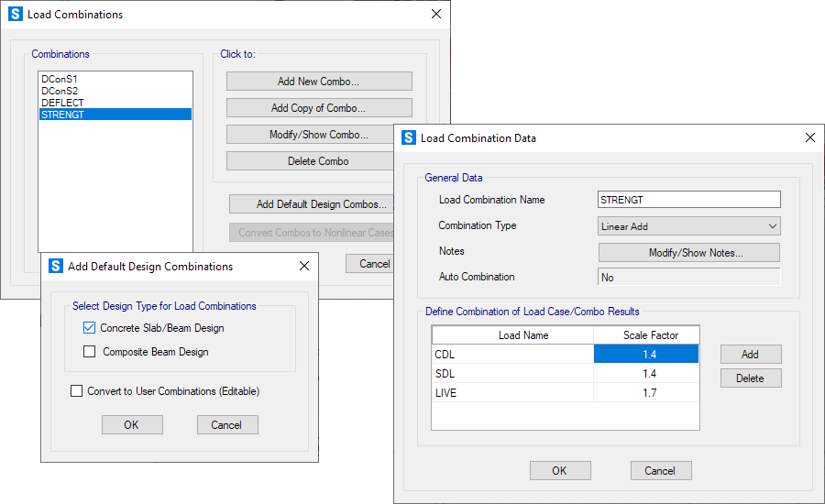Image resolution: width=825 pixels, height=504 pixels.
Task: Toggle Convert to User Combinations (Editable)
Action: click(77, 391)
